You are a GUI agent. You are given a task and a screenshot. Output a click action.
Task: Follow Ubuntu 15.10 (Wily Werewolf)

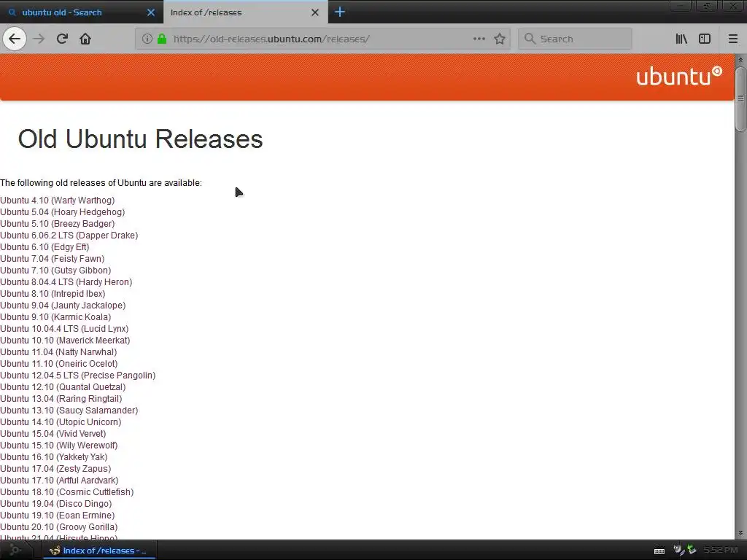click(x=58, y=446)
